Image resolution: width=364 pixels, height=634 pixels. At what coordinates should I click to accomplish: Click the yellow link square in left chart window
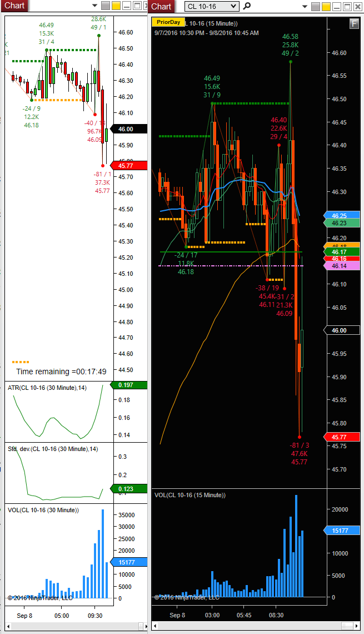click(116, 6)
